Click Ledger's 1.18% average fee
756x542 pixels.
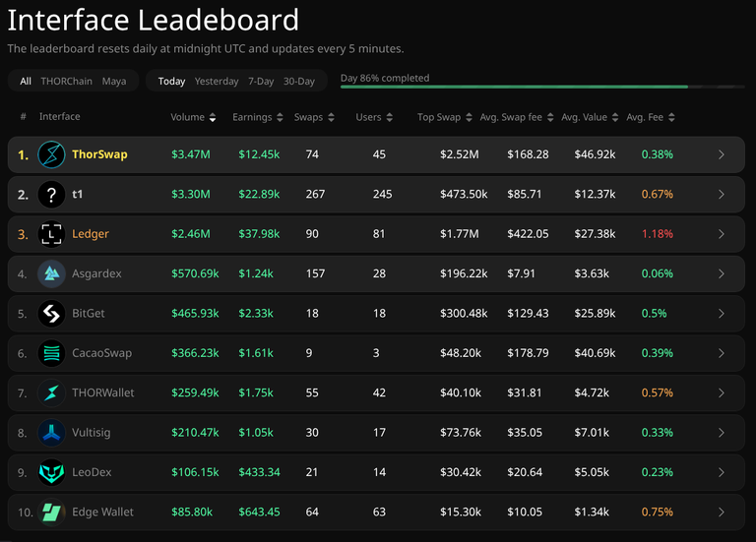click(x=658, y=234)
